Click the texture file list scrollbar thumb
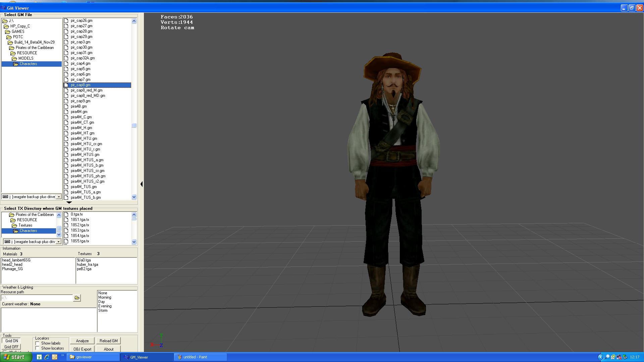This screenshot has height=362, width=644. tap(134, 219)
